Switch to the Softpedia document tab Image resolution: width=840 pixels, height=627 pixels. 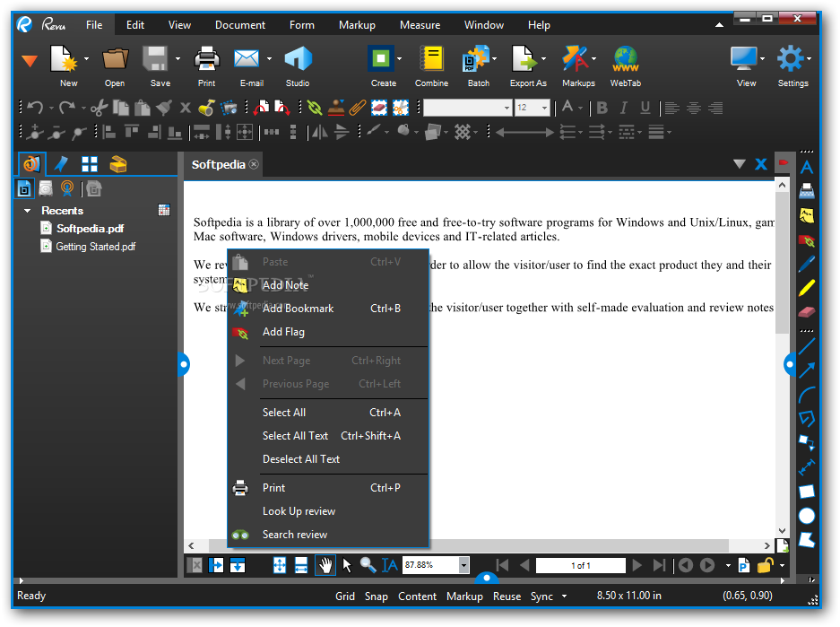click(x=219, y=164)
